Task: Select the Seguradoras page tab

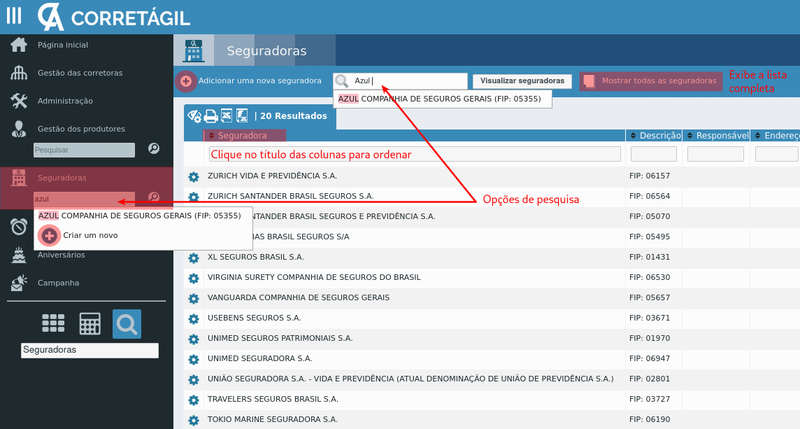Action: tap(266, 51)
